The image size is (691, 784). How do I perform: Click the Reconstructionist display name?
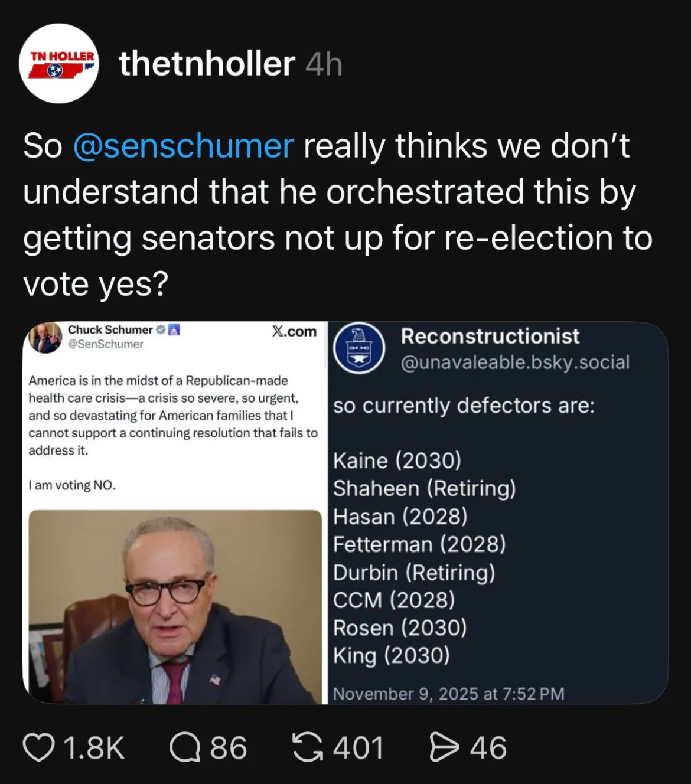click(x=490, y=336)
